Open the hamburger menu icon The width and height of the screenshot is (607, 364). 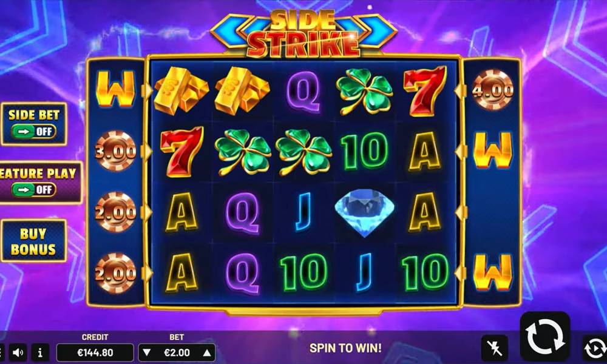[x=2, y=352]
